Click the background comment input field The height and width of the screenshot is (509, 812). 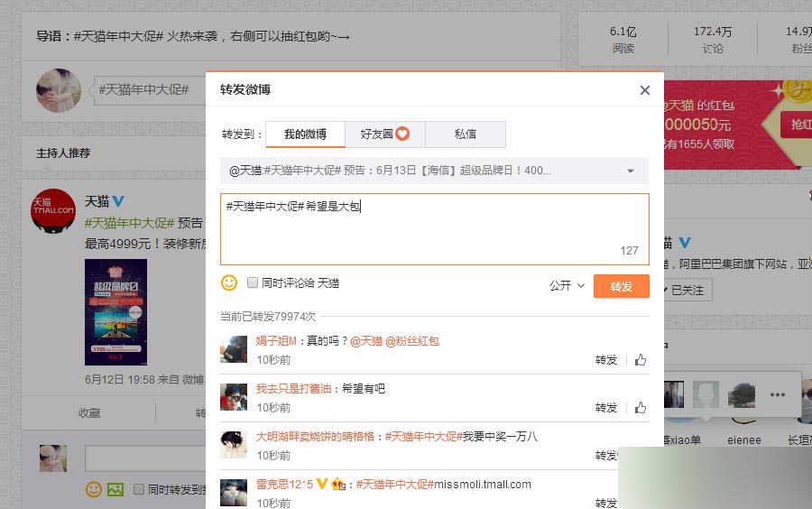145,458
